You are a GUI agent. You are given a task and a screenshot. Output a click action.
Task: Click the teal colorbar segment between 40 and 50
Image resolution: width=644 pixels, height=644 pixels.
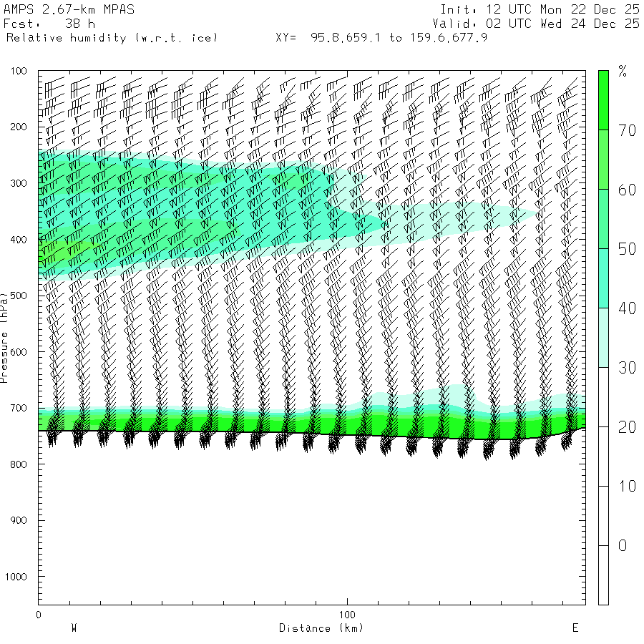click(603, 278)
